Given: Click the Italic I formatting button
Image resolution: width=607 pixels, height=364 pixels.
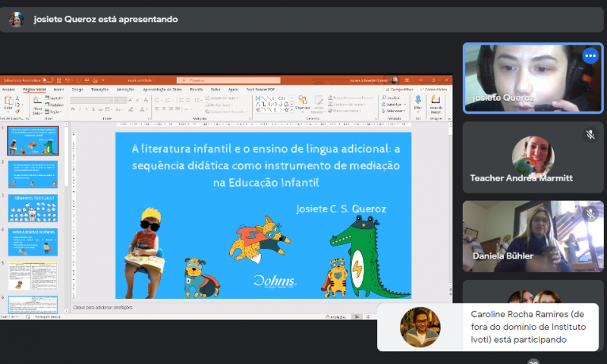Looking at the screenshot, I should click(x=80, y=109).
